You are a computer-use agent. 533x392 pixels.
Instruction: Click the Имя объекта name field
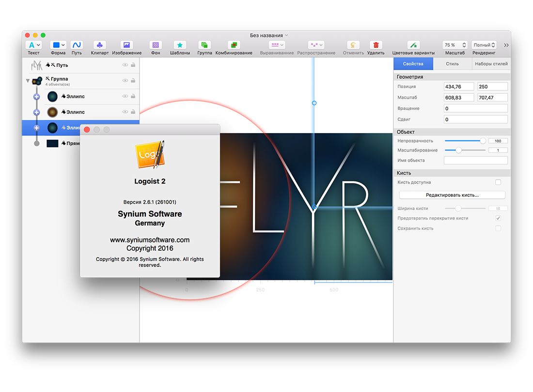tap(475, 160)
